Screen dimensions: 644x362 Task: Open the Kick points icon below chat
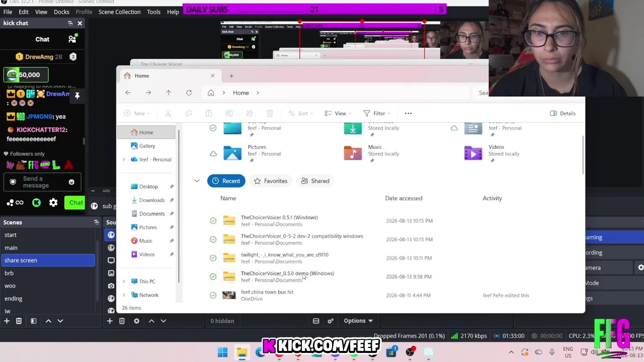tap(36, 203)
